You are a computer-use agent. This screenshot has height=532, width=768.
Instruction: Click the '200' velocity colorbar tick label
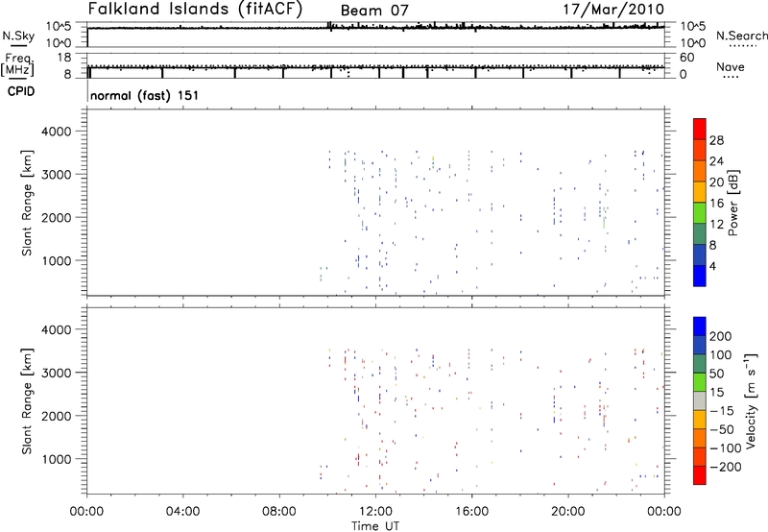[721, 336]
